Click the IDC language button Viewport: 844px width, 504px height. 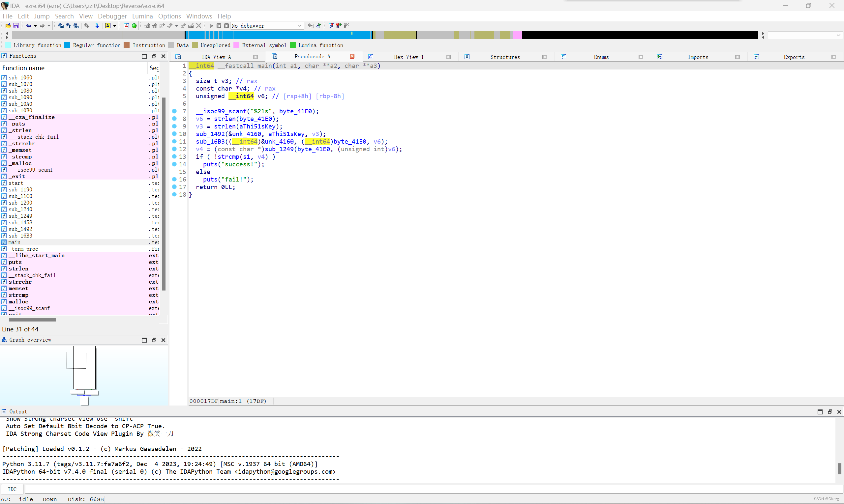pos(12,489)
